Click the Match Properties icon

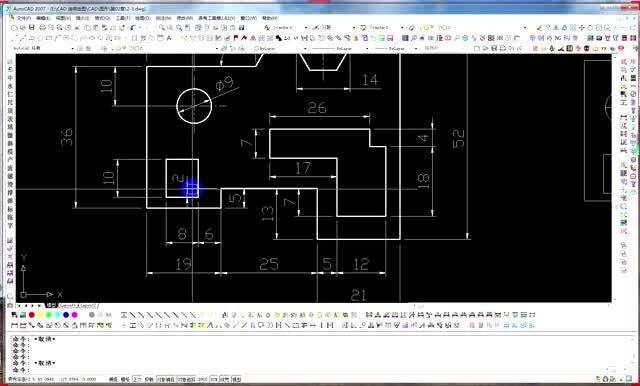[x=104, y=28]
